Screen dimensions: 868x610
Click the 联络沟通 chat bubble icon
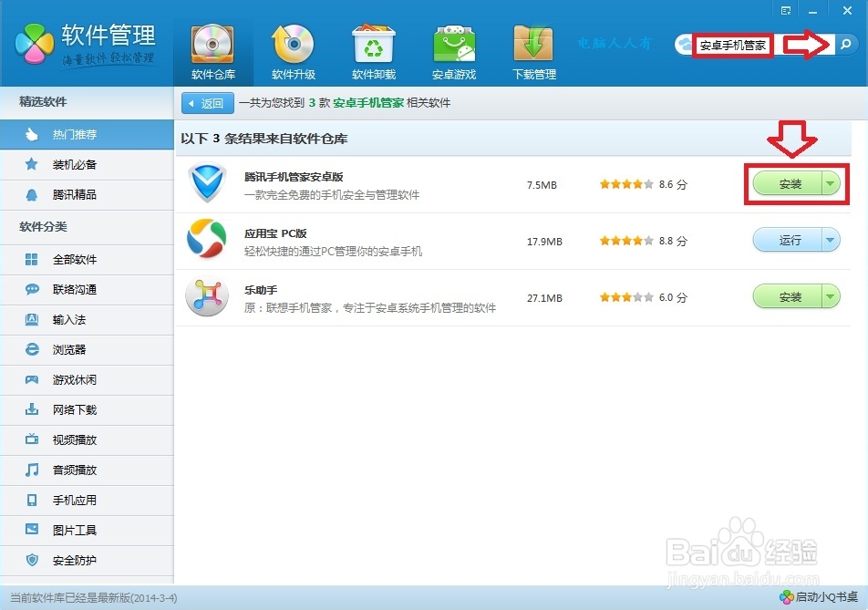pyautogui.click(x=32, y=290)
